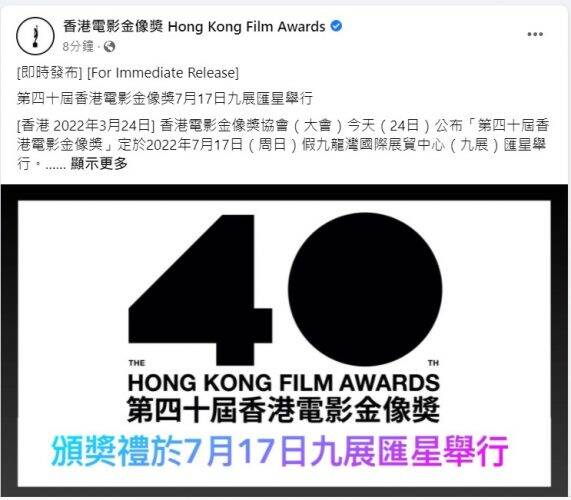
Task: Click the HONG KONG FILM AWARDS poster title
Action: pyautogui.click(x=284, y=383)
